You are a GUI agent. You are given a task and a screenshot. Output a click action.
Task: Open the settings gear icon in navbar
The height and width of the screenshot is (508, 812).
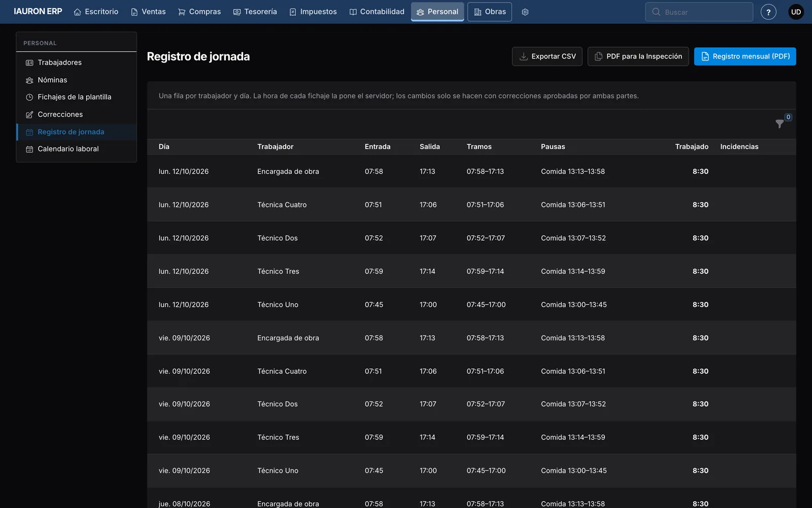525,12
